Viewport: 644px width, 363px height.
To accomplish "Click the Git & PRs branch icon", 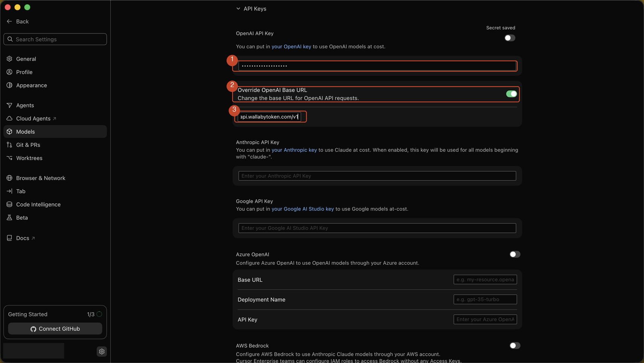I will coord(9,145).
